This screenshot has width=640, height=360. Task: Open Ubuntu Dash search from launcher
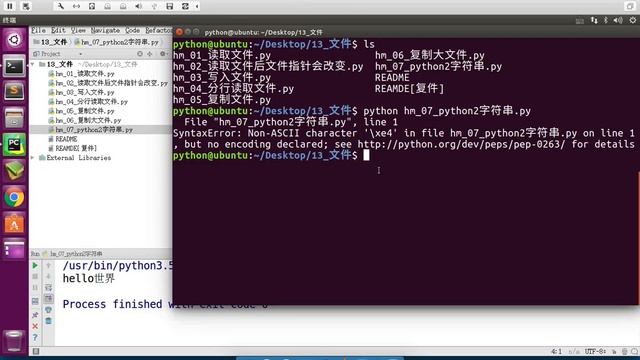click(14, 40)
